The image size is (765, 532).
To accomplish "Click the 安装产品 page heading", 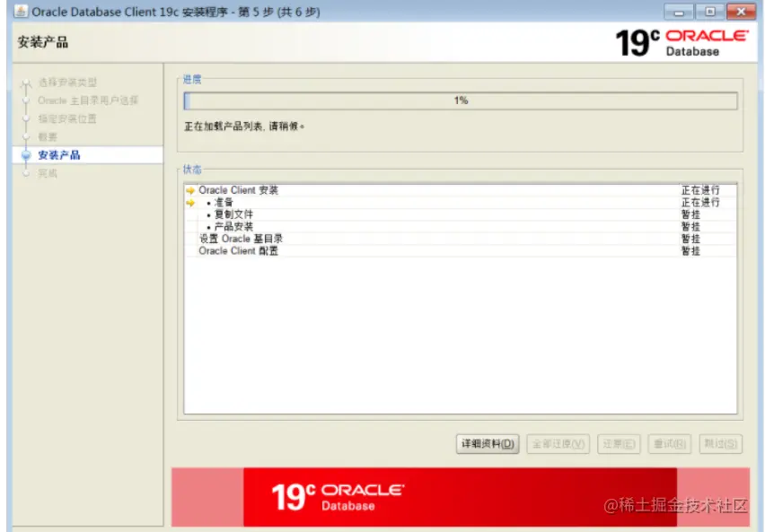I will point(43,42).
